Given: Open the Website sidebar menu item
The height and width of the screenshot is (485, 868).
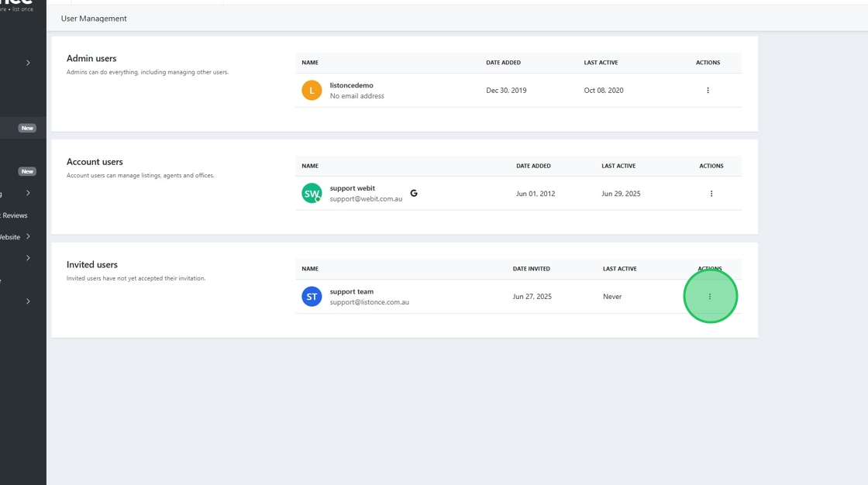Looking at the screenshot, I should point(11,237).
